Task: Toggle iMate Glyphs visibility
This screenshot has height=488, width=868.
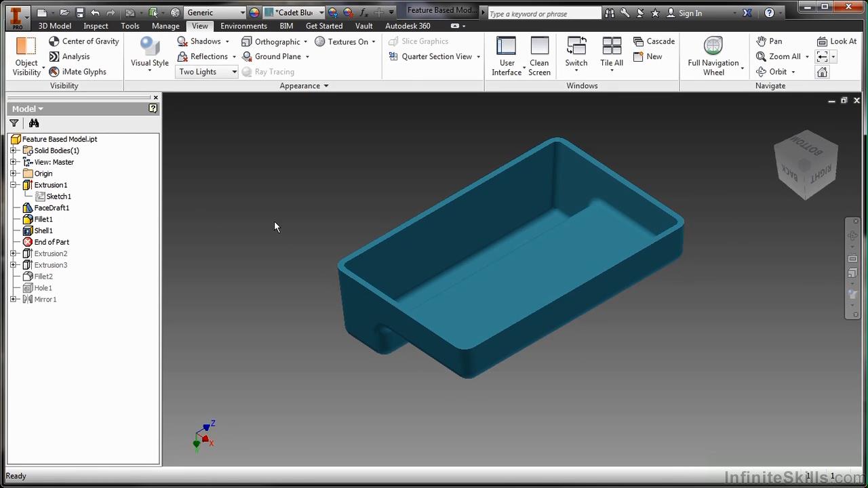Action: click(77, 72)
